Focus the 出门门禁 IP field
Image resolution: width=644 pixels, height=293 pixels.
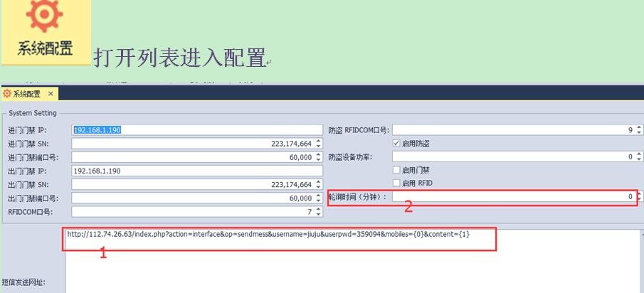pos(197,171)
